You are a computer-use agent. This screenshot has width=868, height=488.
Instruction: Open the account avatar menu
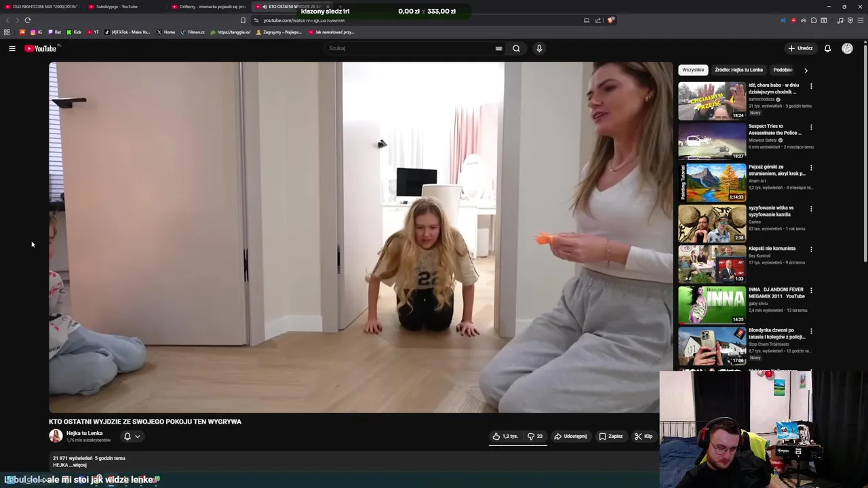coord(847,48)
